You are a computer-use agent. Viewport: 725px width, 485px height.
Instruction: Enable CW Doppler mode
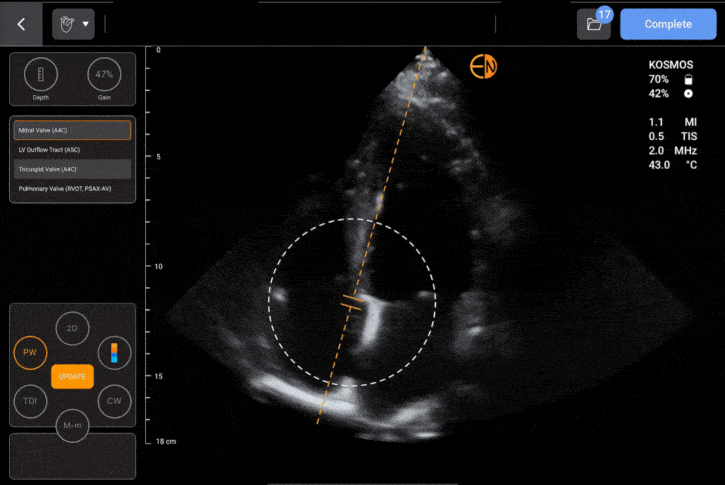point(113,401)
